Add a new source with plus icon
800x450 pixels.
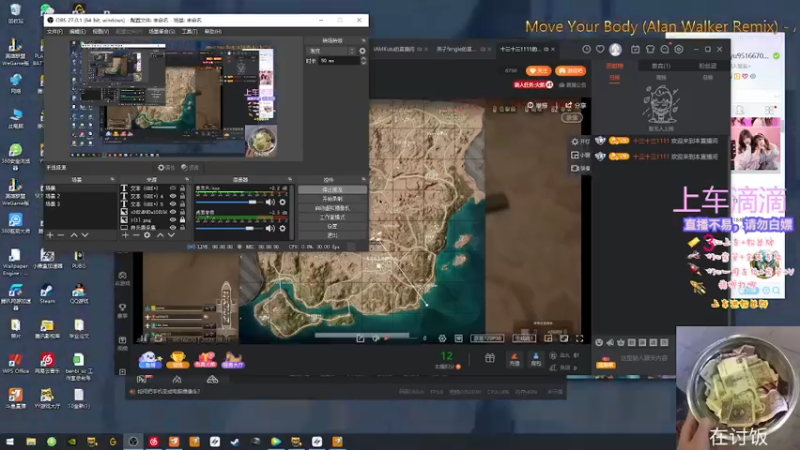[125, 235]
